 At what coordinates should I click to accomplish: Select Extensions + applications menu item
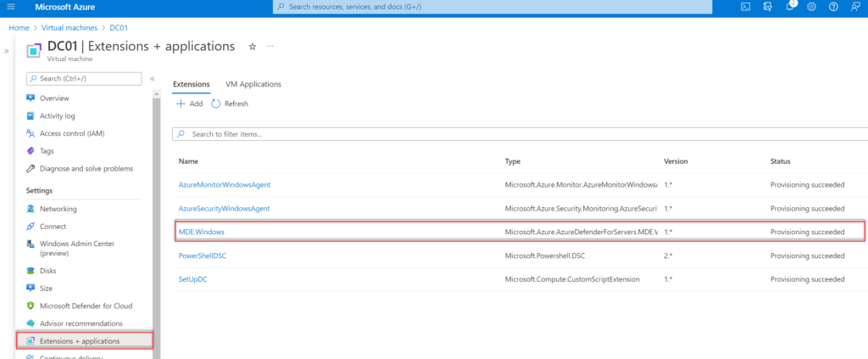84,340
